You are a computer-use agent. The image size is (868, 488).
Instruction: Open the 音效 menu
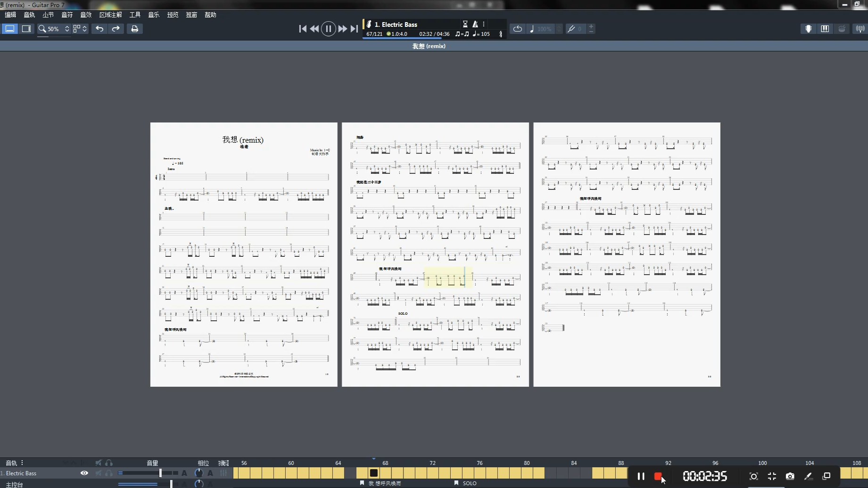coord(86,15)
